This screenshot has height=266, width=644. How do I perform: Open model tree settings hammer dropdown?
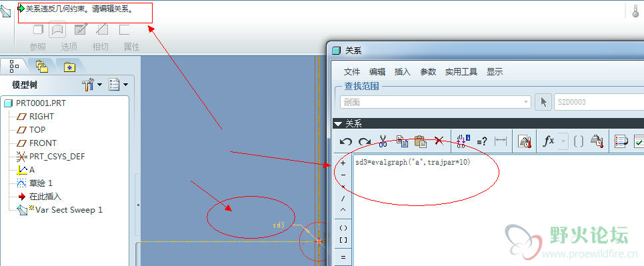click(92, 85)
